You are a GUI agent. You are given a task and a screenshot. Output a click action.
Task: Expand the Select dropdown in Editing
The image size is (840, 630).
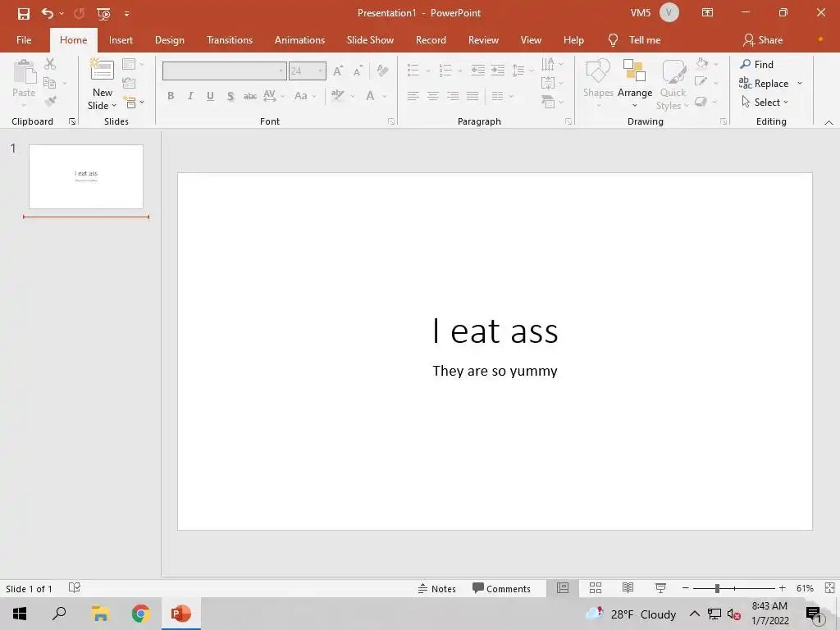tap(785, 103)
